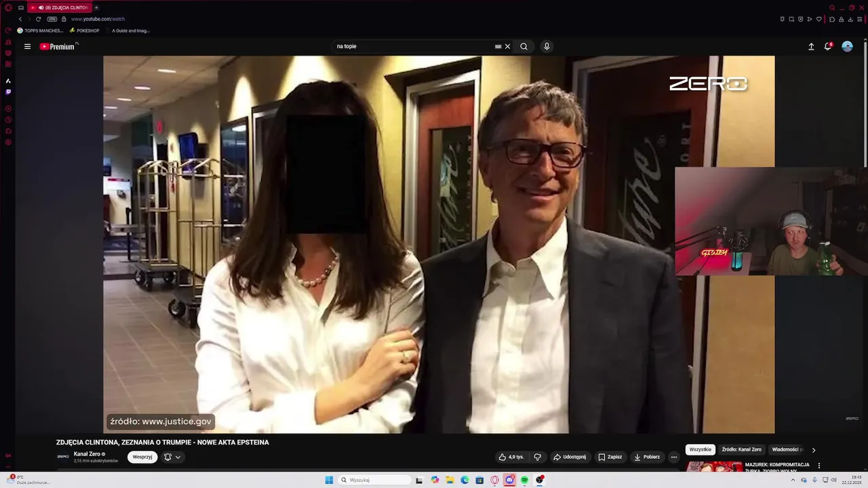
Task: Open the POKESHOP bookmark
Action: 84,30
